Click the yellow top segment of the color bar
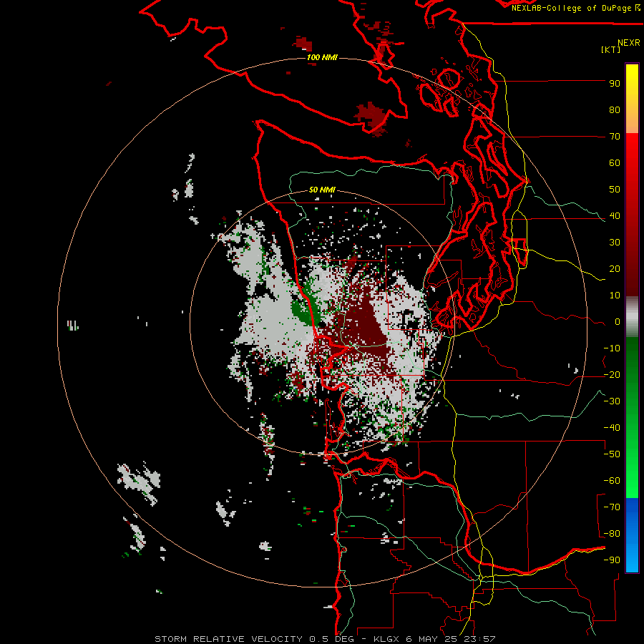This screenshot has width=644, height=644. tap(632, 99)
